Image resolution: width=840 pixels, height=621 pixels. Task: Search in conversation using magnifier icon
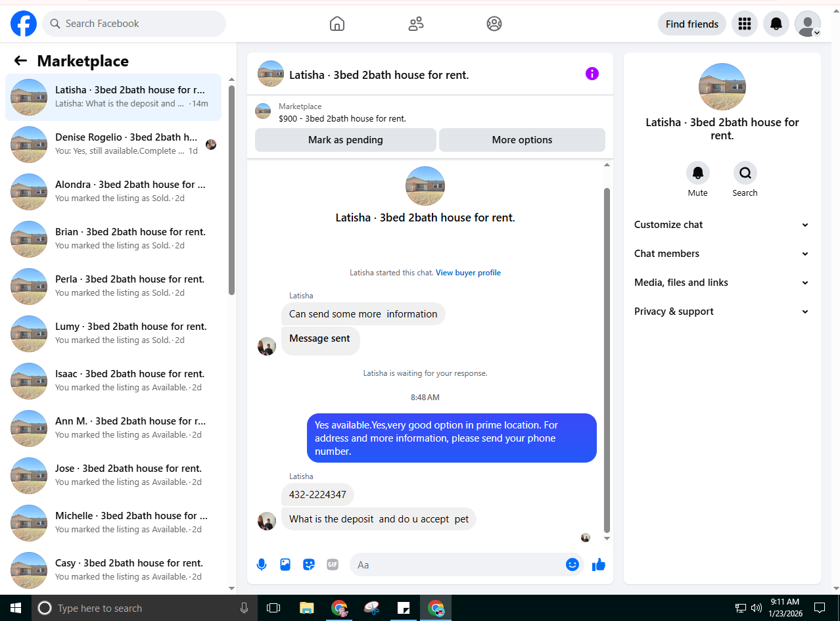(745, 173)
